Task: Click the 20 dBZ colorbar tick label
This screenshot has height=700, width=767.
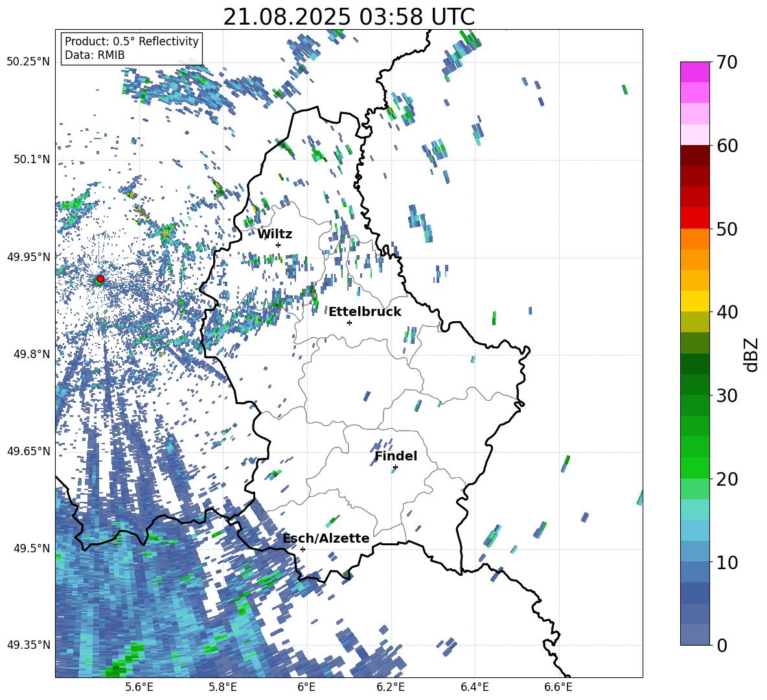Action: click(x=726, y=479)
